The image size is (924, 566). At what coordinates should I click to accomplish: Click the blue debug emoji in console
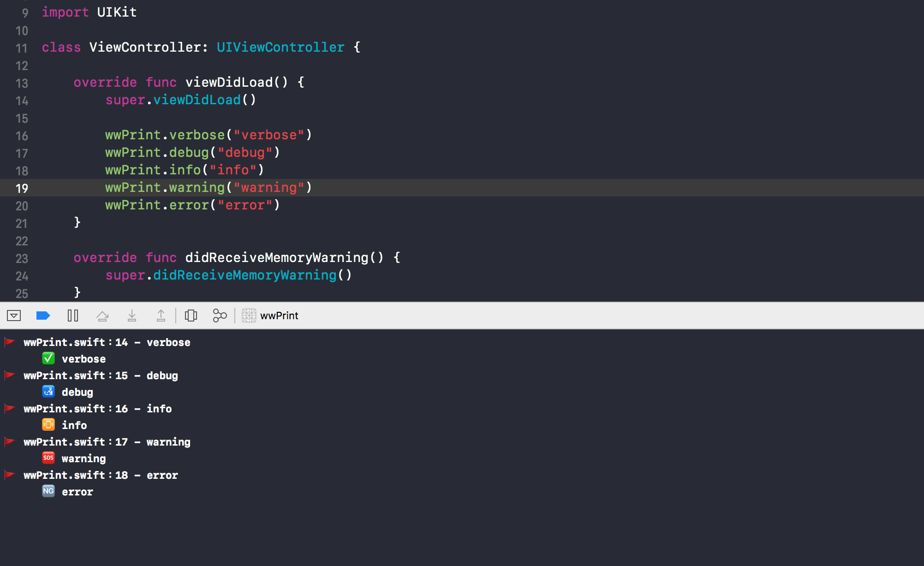tap(48, 392)
